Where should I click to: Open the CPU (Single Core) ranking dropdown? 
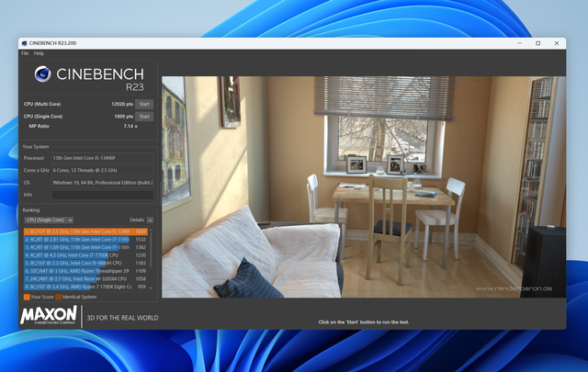49,220
